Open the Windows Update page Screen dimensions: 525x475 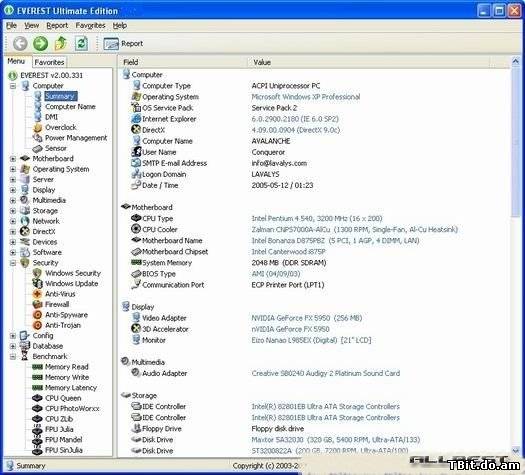pyautogui.click(x=72, y=284)
